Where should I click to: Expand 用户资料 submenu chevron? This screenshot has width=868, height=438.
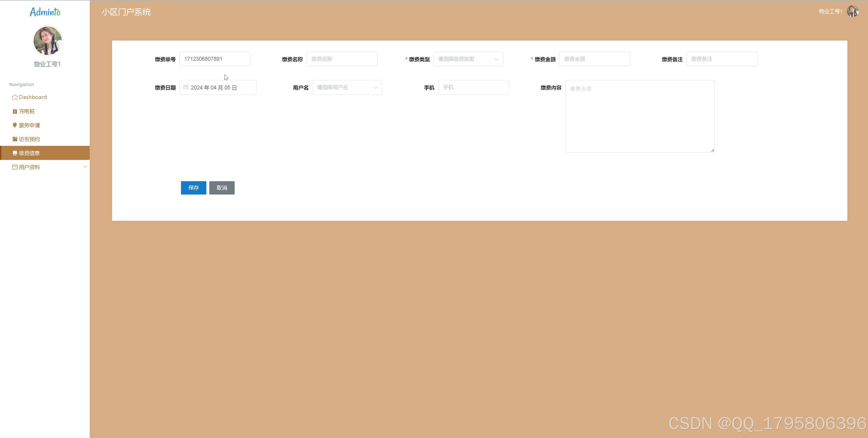(85, 167)
